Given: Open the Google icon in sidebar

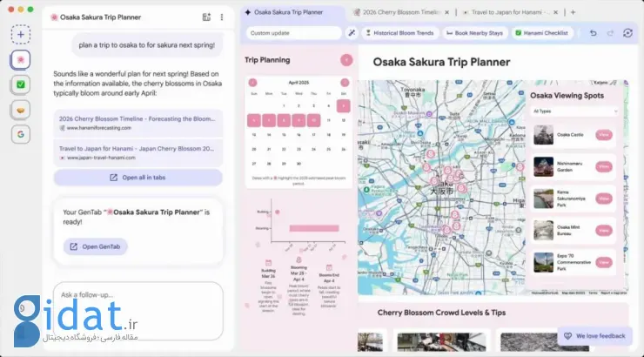Looking at the screenshot, I should (x=21, y=134).
